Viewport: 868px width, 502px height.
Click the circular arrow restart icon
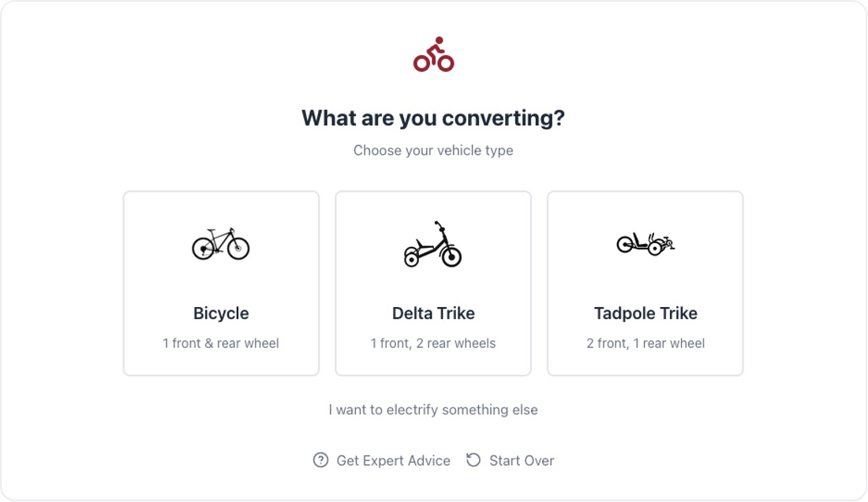(x=473, y=460)
